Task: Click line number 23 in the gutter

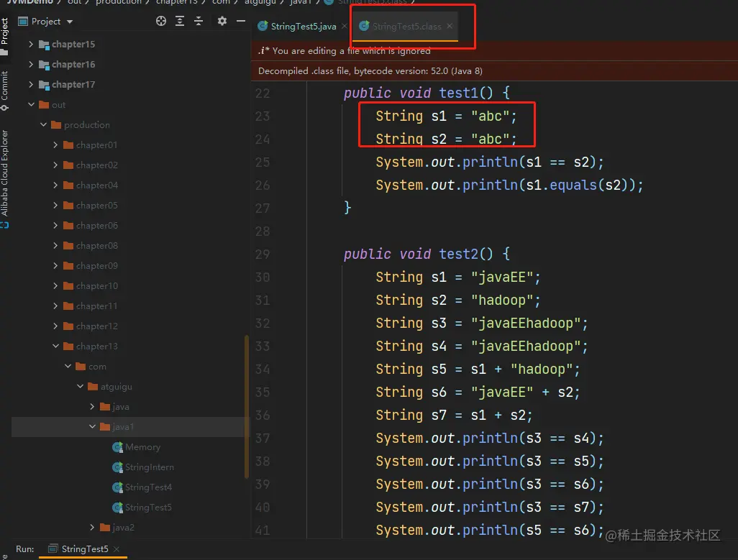Action: 262,116
